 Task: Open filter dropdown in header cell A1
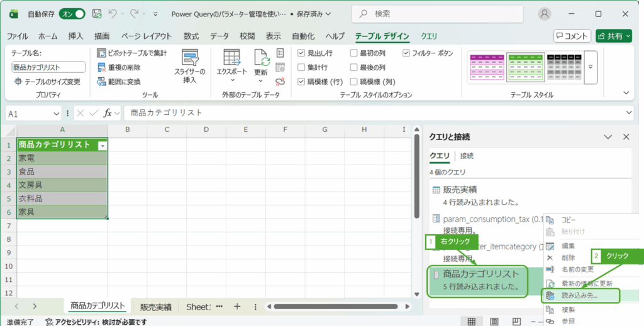click(x=102, y=145)
